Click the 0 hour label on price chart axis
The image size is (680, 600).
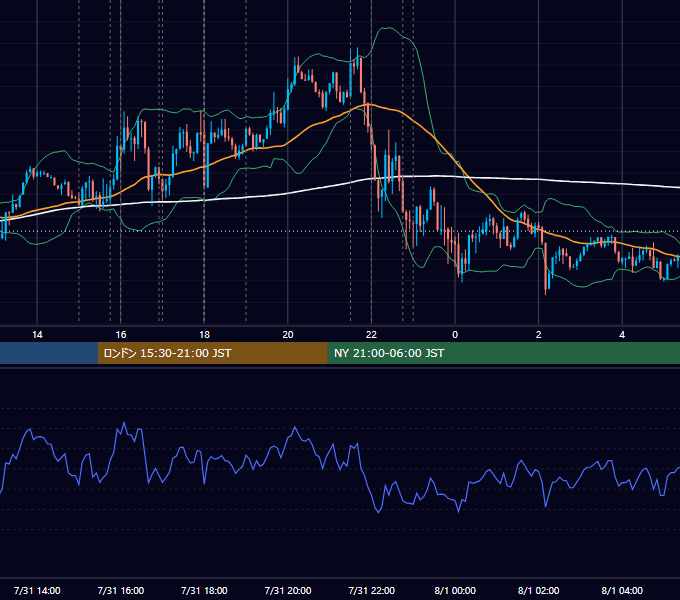(x=455, y=335)
